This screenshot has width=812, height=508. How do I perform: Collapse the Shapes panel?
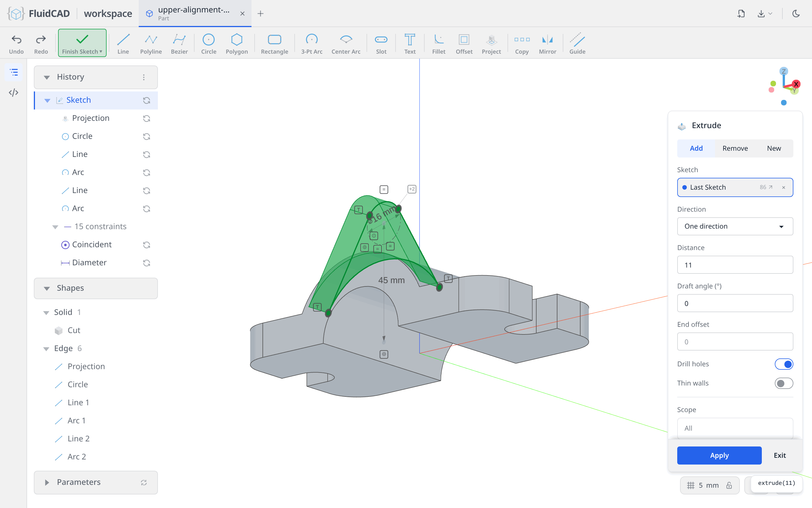click(47, 288)
